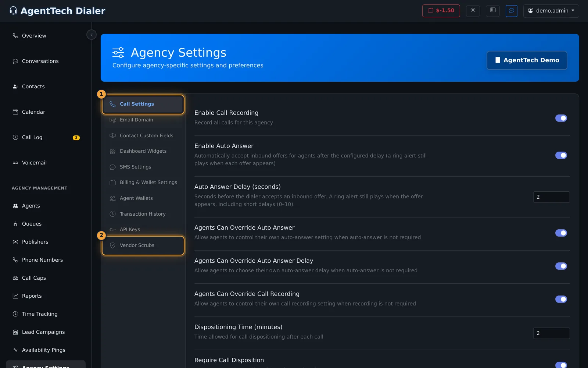Click the Email Domain envelope icon
The width and height of the screenshot is (588, 368).
(112, 120)
